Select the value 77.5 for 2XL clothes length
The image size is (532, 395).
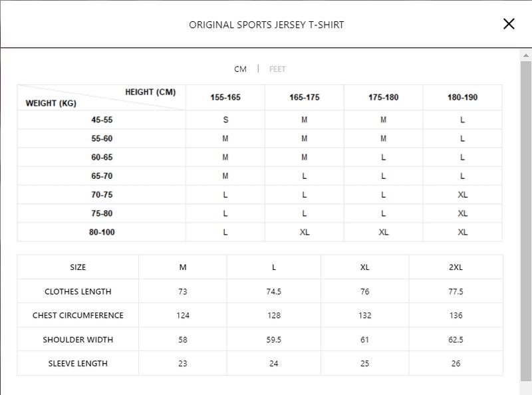pyautogui.click(x=455, y=292)
